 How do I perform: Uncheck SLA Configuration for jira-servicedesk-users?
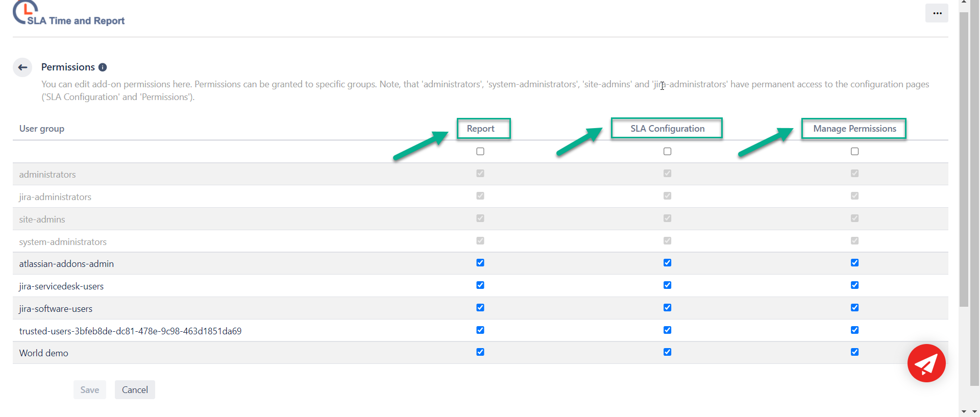(667, 285)
